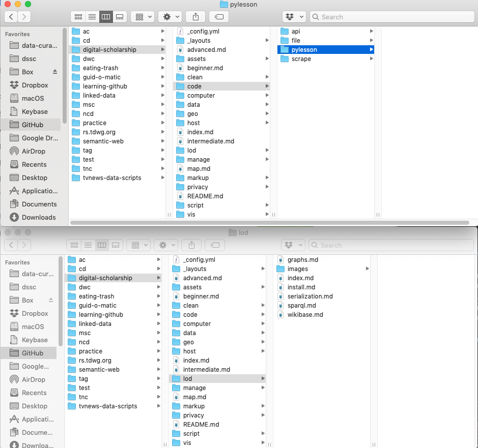Switch lod window to list view
The width and height of the screenshot is (478, 448).
coord(88,245)
